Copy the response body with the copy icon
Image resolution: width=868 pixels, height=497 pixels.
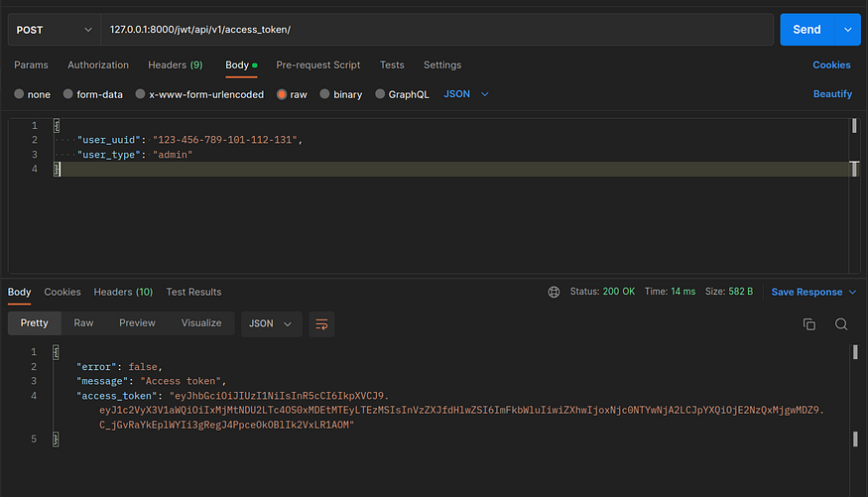(808, 324)
